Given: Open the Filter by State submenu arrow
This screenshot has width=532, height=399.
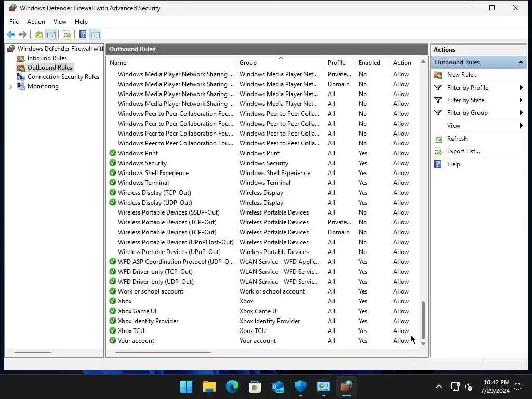Looking at the screenshot, I should tap(521, 100).
